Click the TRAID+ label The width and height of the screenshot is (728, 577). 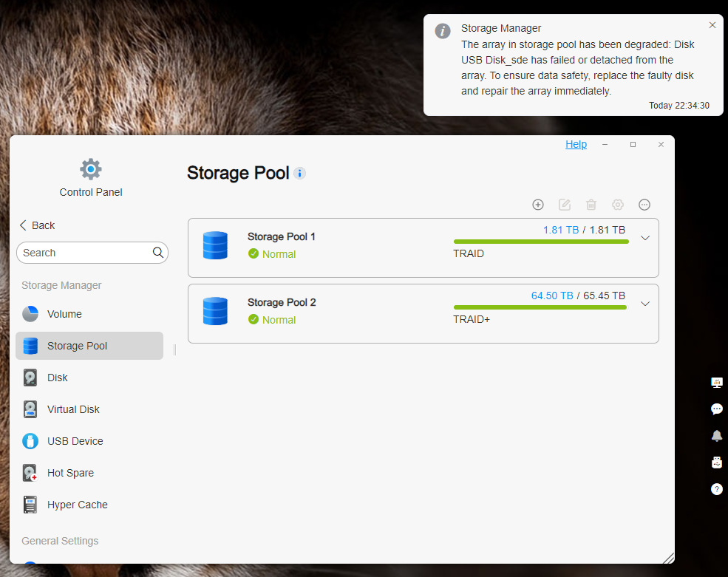pyautogui.click(x=472, y=319)
